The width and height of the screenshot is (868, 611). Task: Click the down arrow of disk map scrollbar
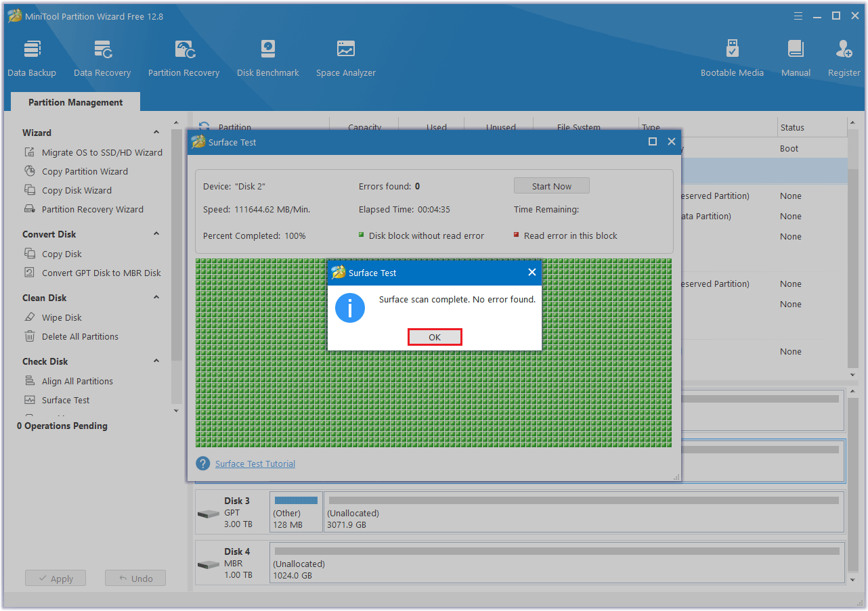853,580
